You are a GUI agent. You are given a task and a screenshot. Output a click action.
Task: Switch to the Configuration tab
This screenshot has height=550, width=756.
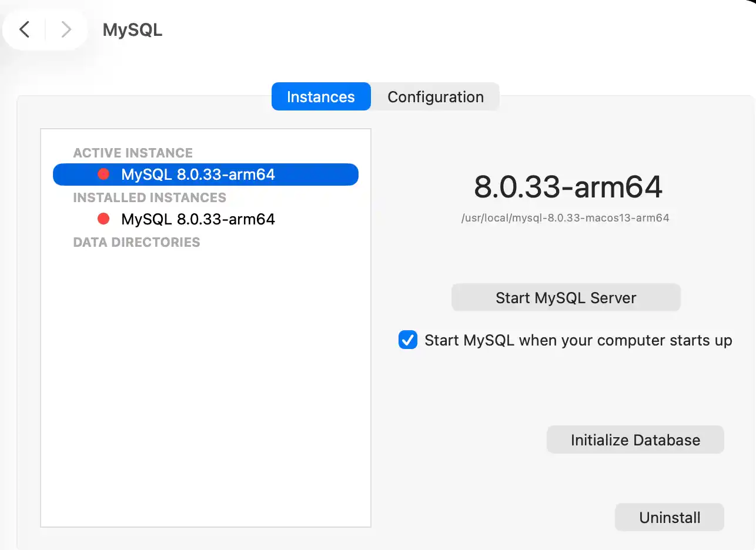[435, 96]
